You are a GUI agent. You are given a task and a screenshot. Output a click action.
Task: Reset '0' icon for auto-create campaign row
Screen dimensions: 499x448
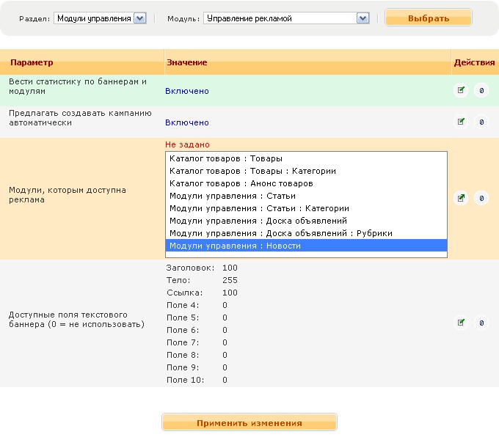point(481,122)
